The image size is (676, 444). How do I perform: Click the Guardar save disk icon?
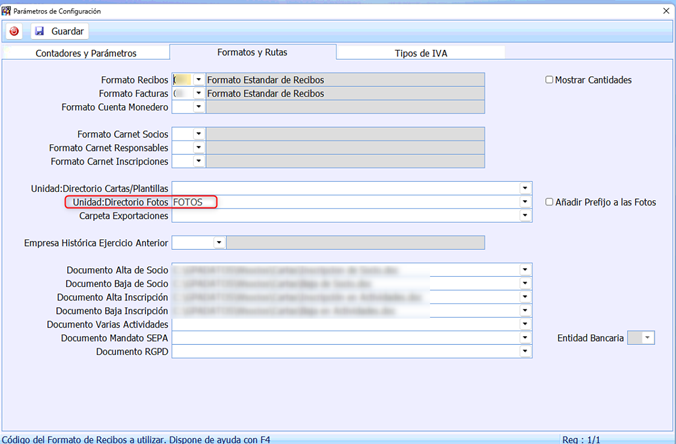pos(40,31)
